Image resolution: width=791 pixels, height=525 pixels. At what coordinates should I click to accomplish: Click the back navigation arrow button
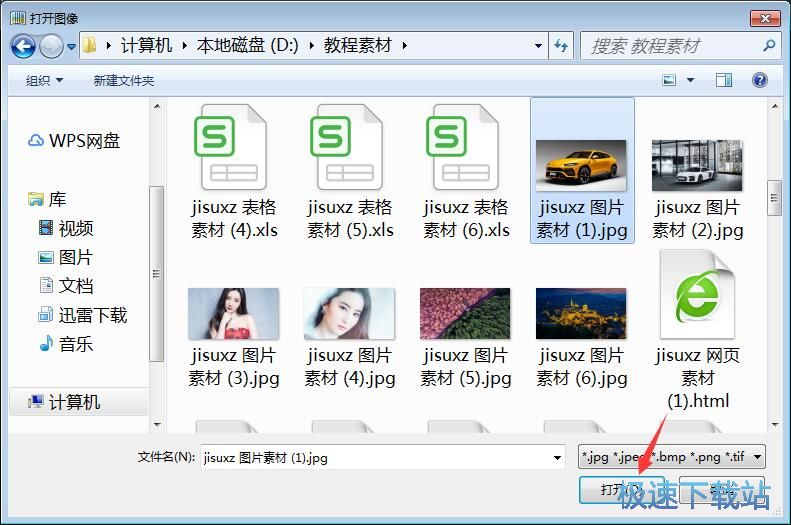[x=23, y=46]
